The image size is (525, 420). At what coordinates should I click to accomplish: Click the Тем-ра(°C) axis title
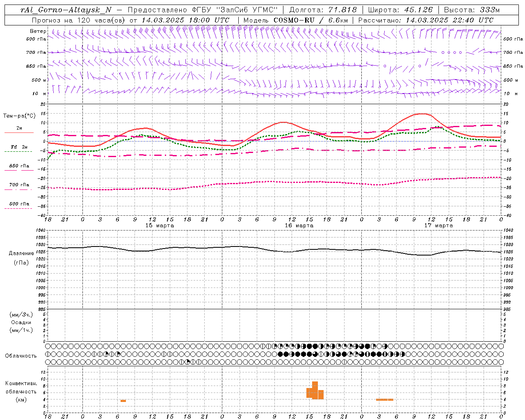19,116
